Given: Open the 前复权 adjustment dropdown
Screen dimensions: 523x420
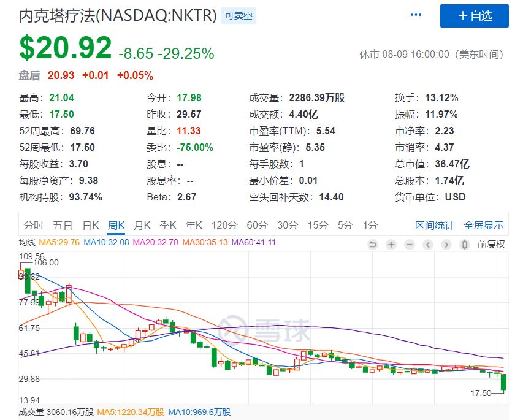Looking at the screenshot, I should pos(491,245).
